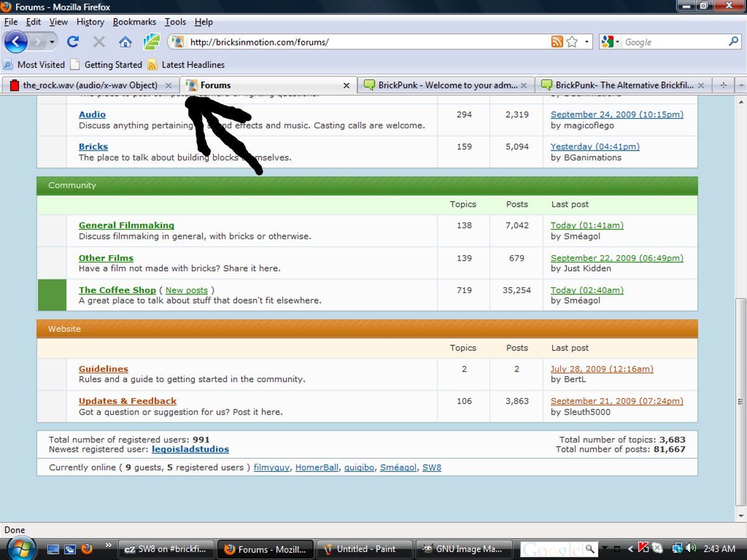Open the Audio forum
747x560 pixels.
click(x=92, y=114)
